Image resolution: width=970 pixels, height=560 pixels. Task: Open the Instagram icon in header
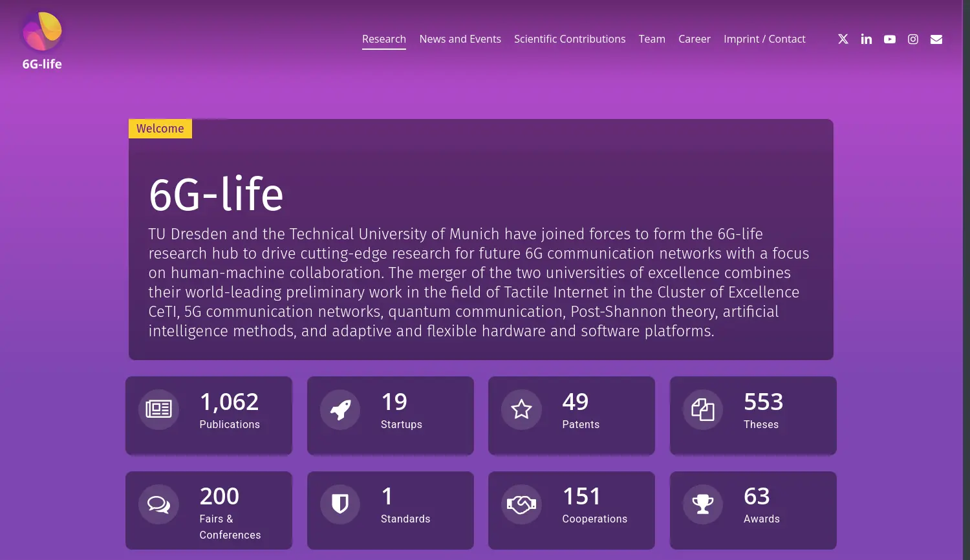[x=913, y=39]
